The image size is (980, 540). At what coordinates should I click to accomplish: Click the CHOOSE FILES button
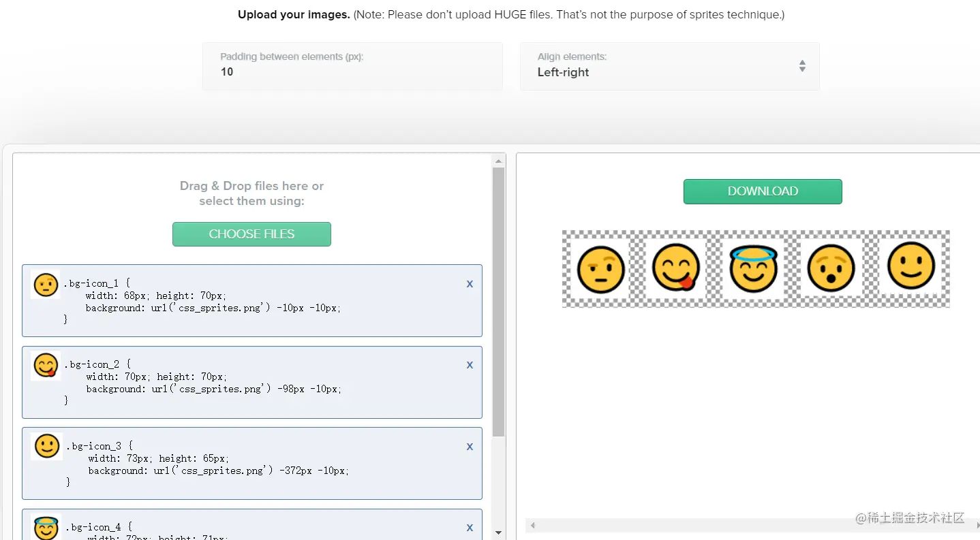click(251, 234)
